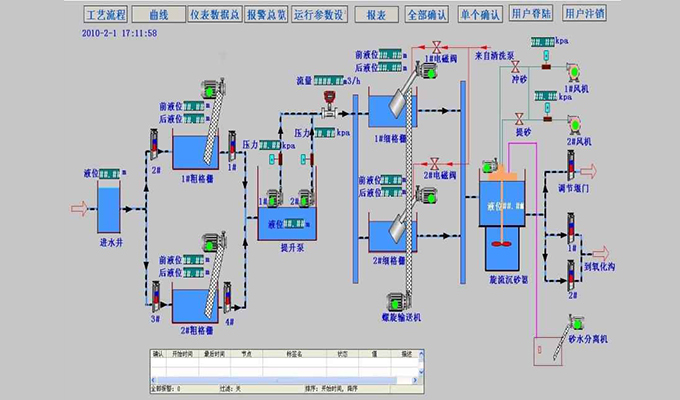Click the 进水井 inlet well tank
Image resolution: width=680 pixels, height=400 pixels.
coord(109,208)
